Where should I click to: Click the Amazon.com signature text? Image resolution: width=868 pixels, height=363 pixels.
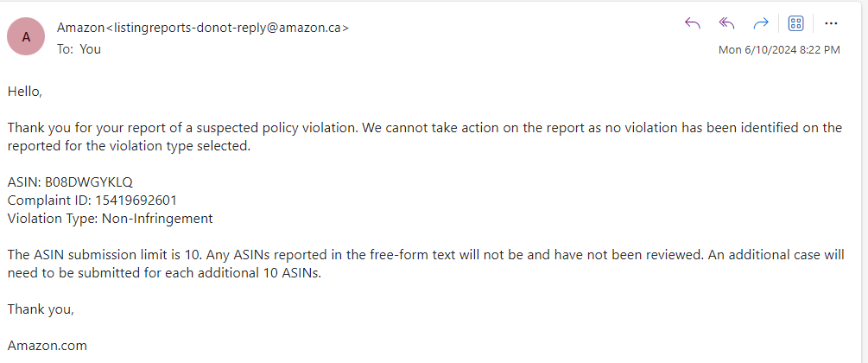47,346
